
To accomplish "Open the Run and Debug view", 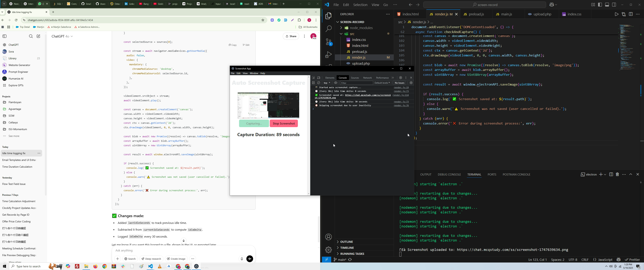I will tap(328, 55).
